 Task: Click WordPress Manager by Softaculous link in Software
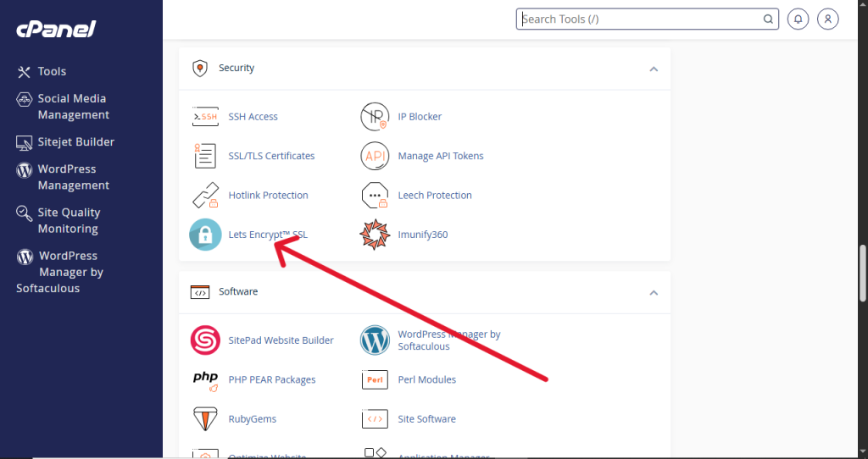tap(449, 340)
